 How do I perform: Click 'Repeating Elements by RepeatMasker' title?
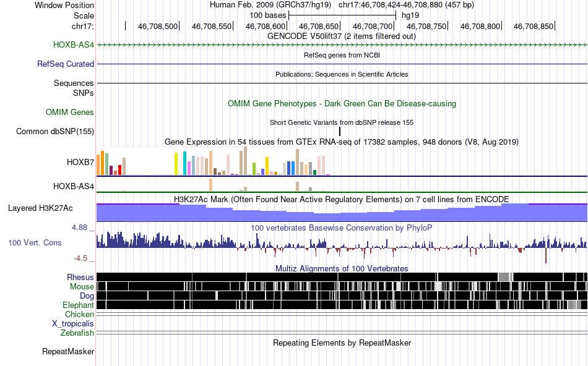point(342,343)
